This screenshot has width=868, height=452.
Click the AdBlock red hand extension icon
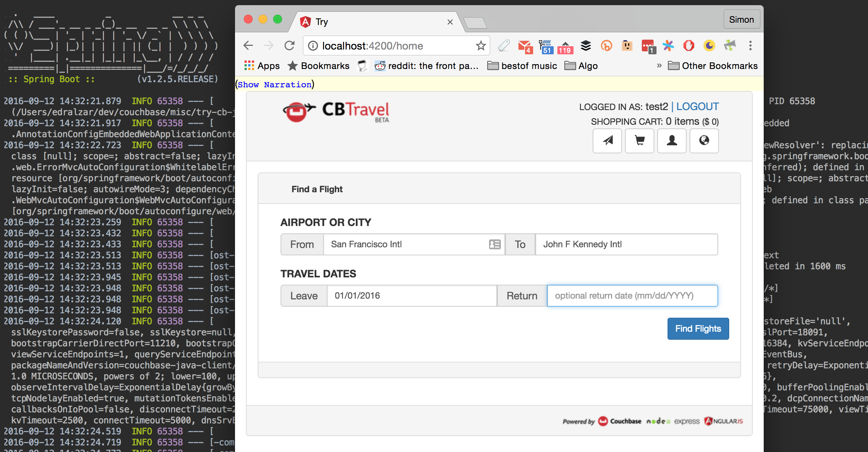(x=688, y=46)
